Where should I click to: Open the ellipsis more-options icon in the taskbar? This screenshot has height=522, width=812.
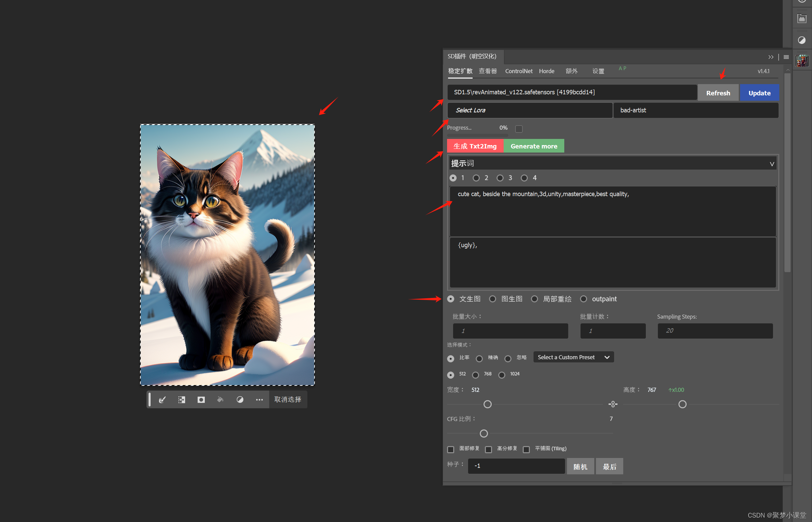pos(259,399)
